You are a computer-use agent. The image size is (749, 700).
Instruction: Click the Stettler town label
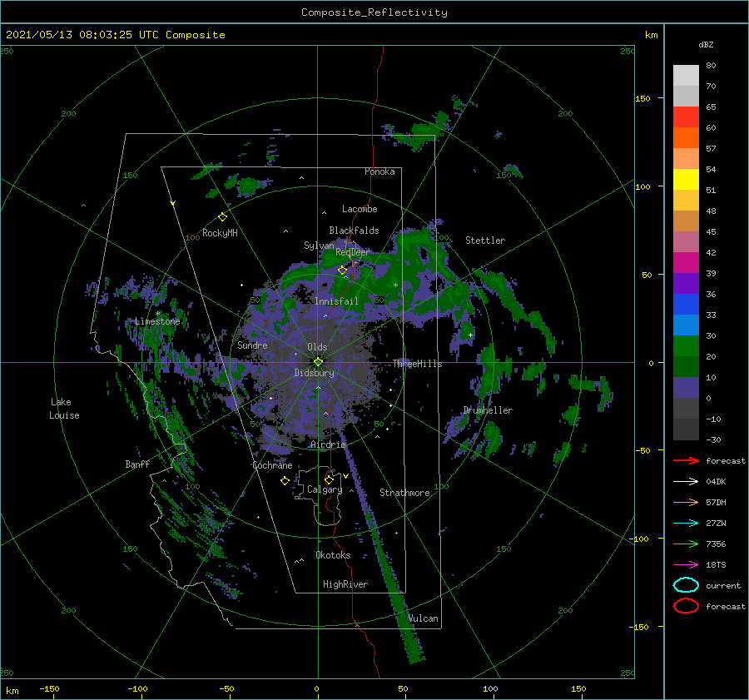click(x=485, y=241)
